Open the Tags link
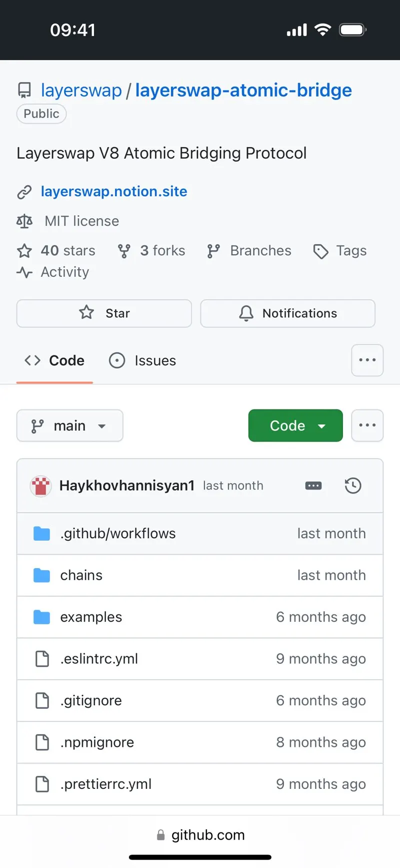The width and height of the screenshot is (400, 868). point(351,250)
